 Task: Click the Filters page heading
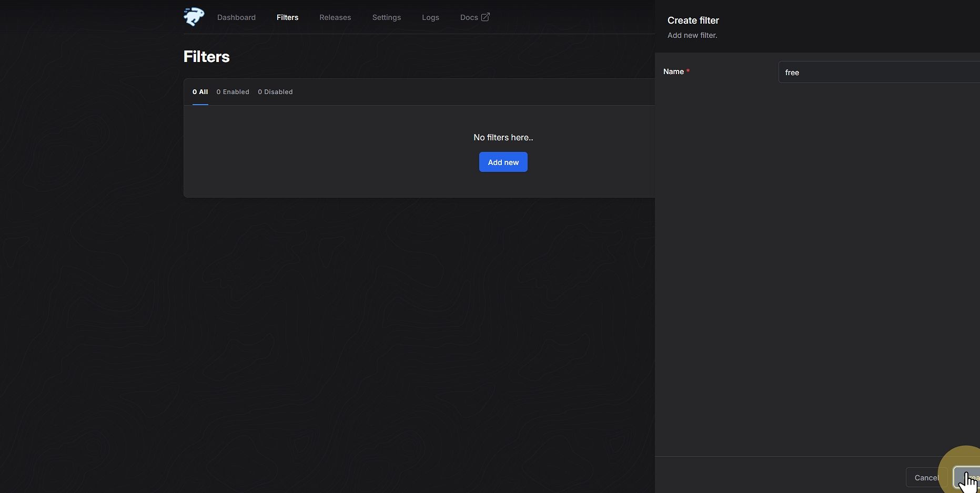[x=206, y=57]
